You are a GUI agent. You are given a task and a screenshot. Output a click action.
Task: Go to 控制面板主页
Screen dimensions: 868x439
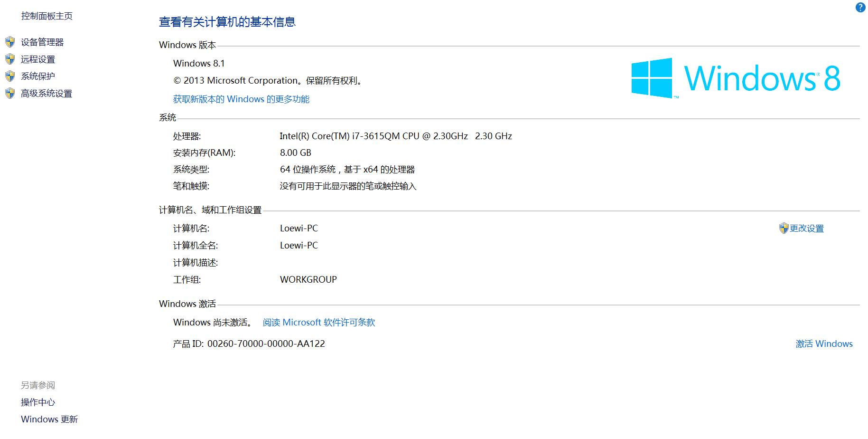point(47,16)
